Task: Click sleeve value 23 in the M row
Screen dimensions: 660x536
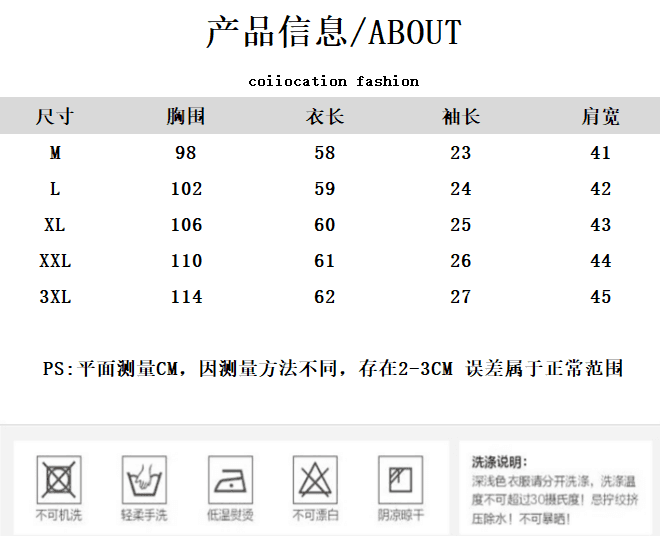Action: coord(460,153)
